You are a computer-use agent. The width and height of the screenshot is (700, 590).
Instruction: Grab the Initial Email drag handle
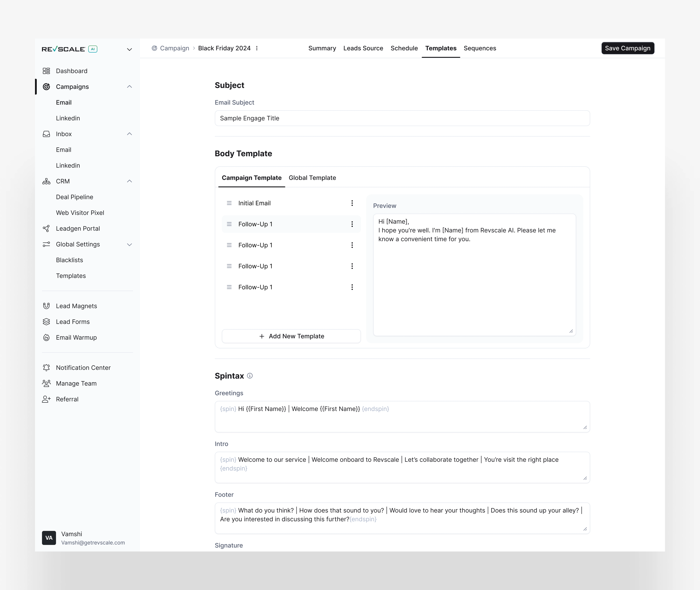click(229, 203)
